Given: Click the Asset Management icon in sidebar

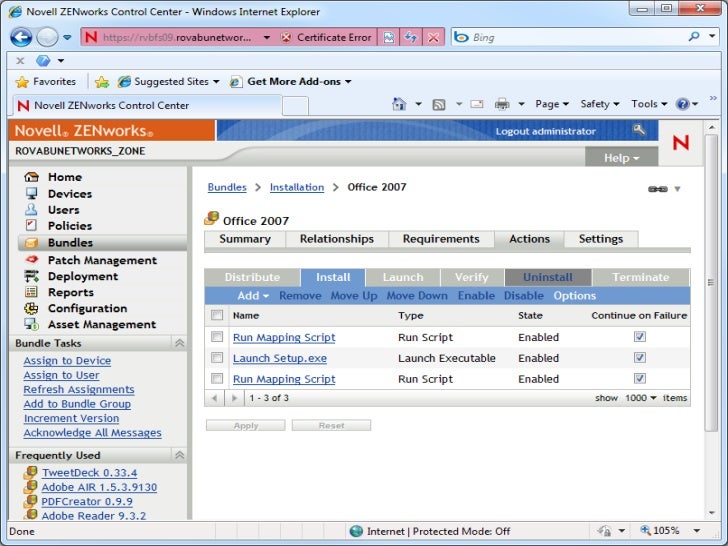Looking at the screenshot, I should tap(32, 324).
